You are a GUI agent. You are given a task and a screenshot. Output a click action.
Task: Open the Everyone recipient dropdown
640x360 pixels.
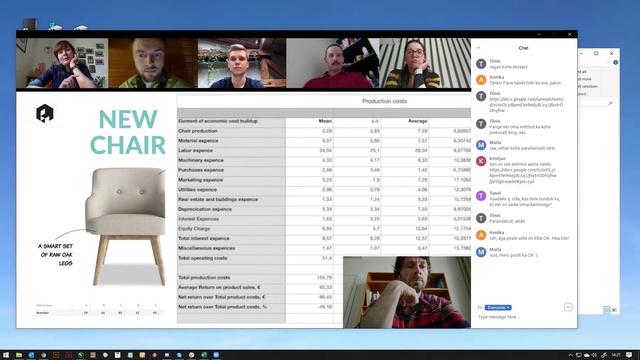click(498, 307)
